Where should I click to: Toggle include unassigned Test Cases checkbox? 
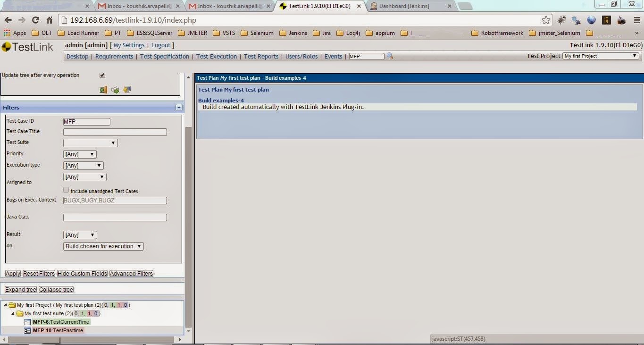(x=66, y=190)
